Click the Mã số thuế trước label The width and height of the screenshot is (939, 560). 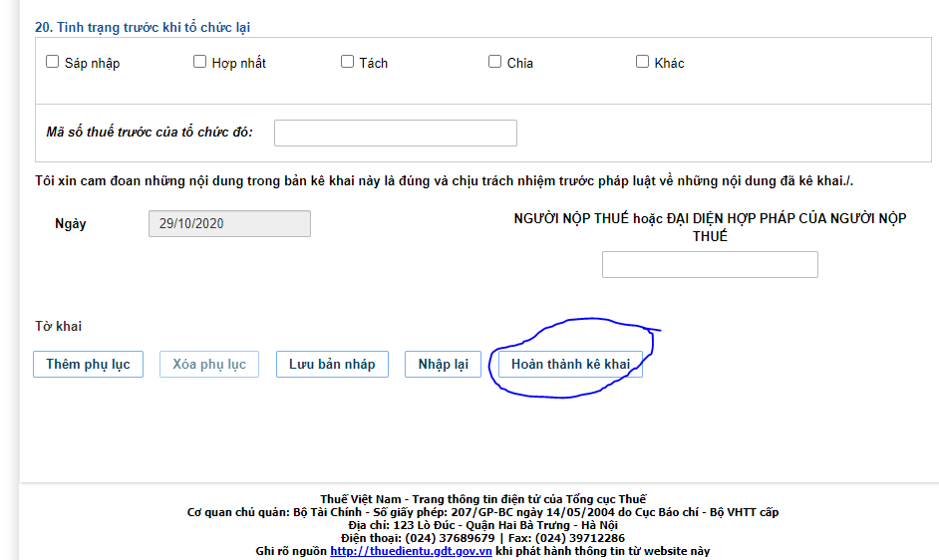click(150, 133)
